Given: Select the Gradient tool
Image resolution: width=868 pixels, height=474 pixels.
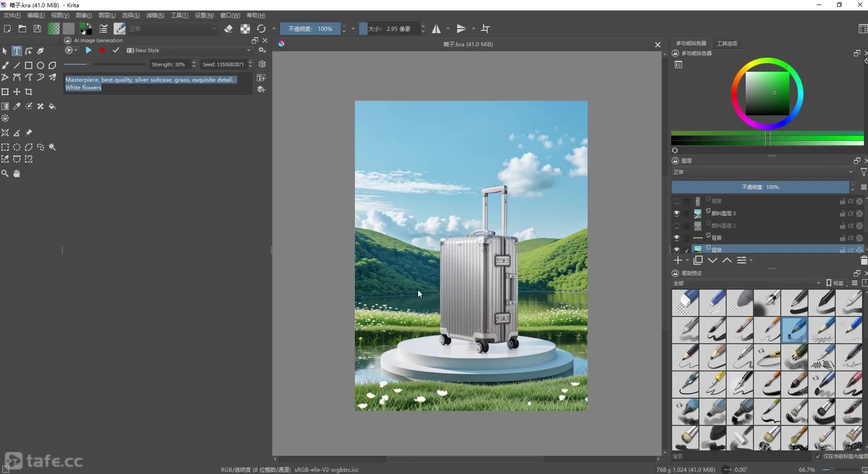Looking at the screenshot, I should (x=5, y=106).
